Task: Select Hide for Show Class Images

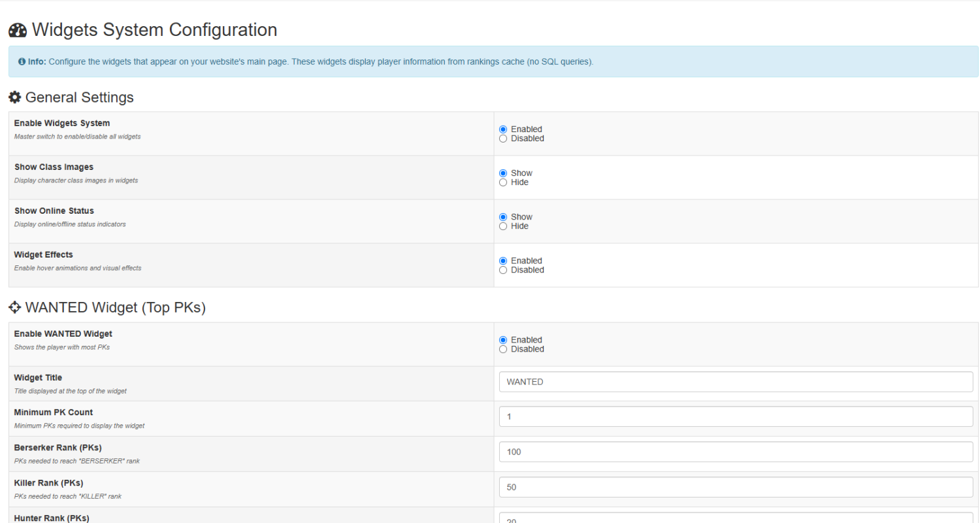Action: (503, 182)
